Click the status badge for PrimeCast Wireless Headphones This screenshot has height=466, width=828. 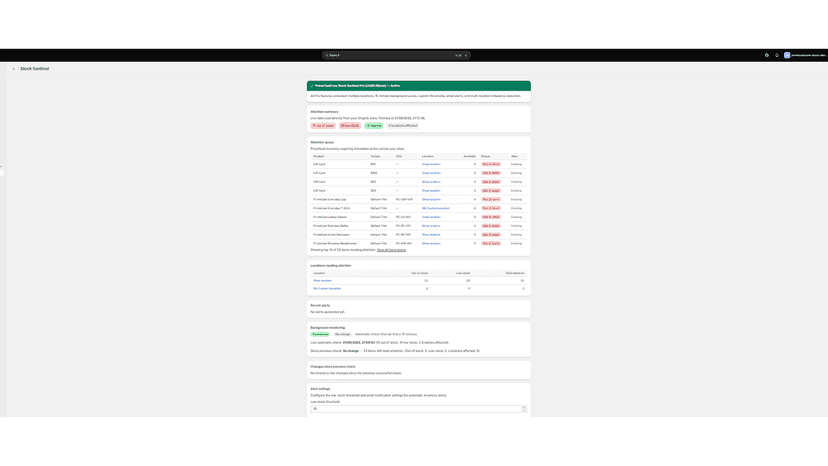[491, 244]
